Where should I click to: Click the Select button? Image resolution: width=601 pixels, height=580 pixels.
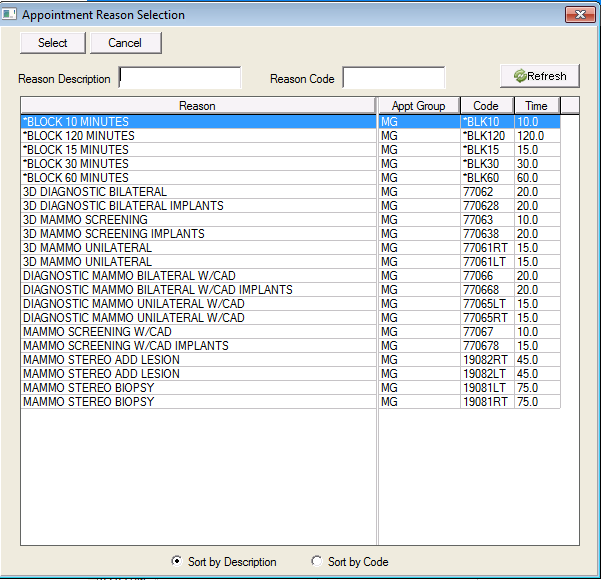tap(52, 43)
